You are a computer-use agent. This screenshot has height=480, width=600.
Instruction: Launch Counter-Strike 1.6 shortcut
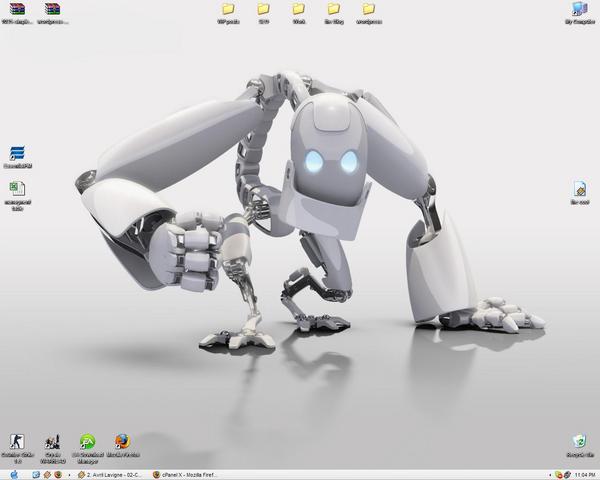coord(18,448)
